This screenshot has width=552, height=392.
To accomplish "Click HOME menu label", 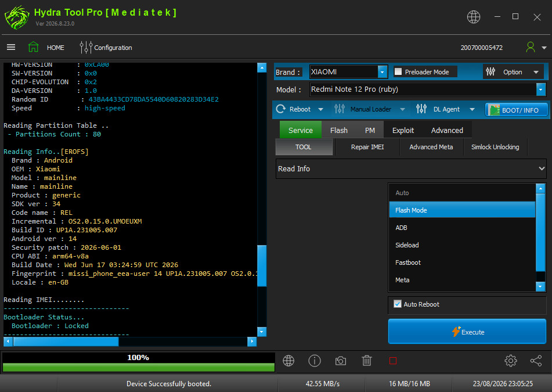I will (56, 48).
